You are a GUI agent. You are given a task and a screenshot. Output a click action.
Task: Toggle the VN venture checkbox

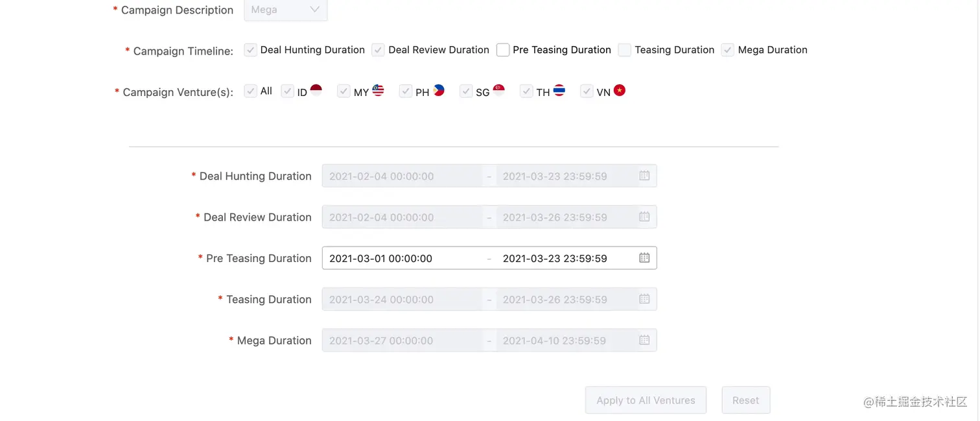pos(587,91)
